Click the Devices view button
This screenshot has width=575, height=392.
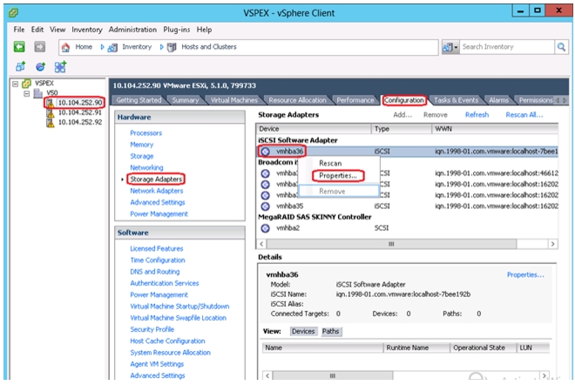[x=303, y=332]
